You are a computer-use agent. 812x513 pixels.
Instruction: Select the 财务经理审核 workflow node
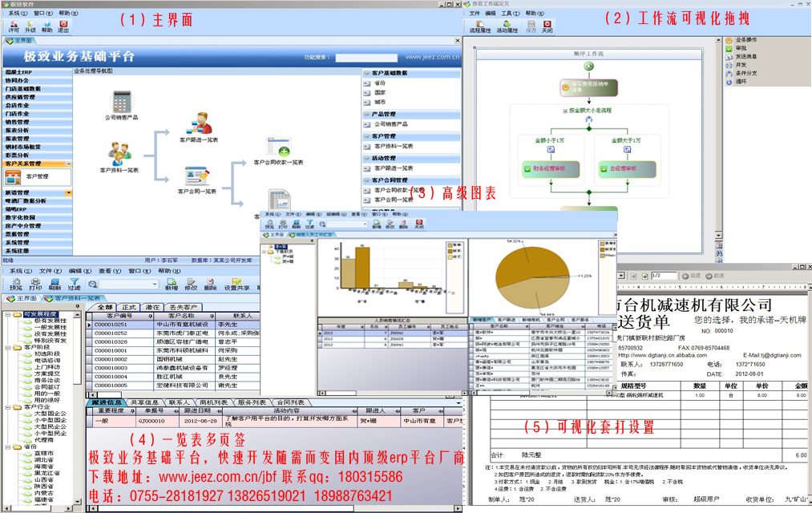551,169
